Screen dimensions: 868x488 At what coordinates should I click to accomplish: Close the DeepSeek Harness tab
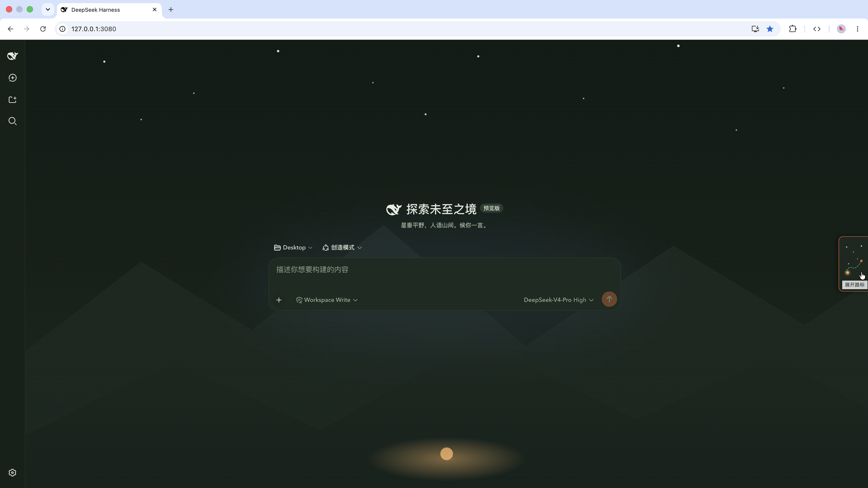click(x=155, y=9)
